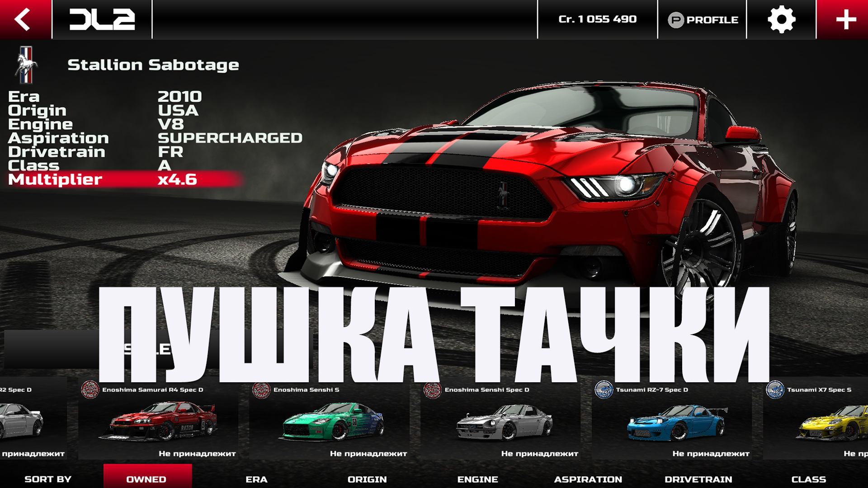Filter cars by CLASS

808,479
